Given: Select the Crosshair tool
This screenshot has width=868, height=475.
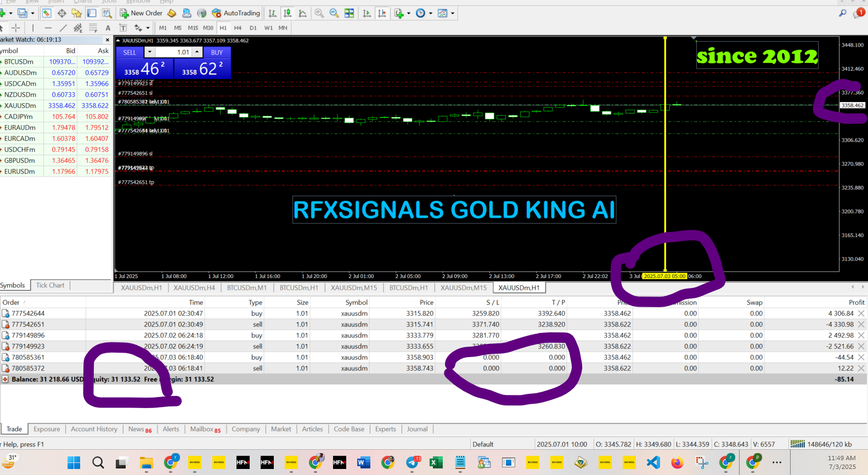Looking at the screenshot, I should pyautogui.click(x=16, y=28).
